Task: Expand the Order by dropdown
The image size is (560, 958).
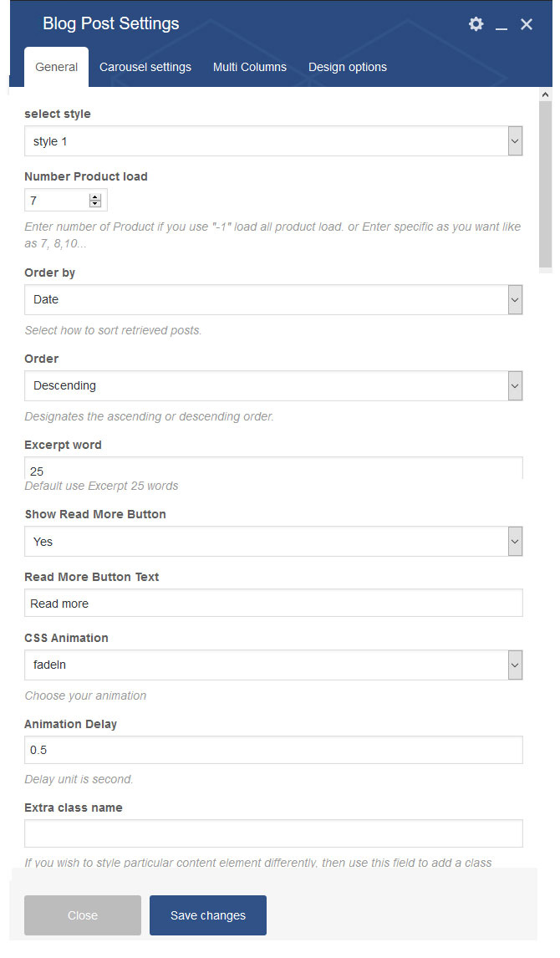Action: (x=273, y=300)
